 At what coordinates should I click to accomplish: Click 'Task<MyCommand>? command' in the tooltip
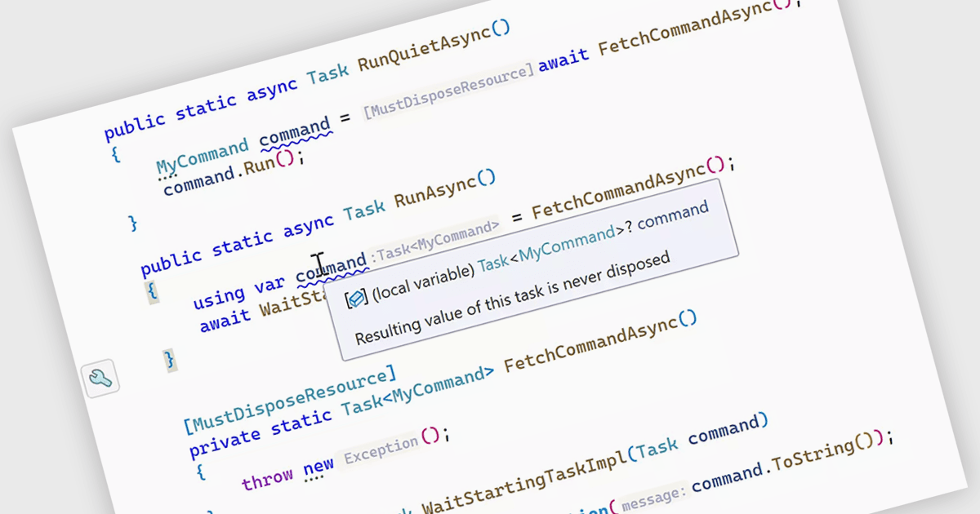(x=594, y=237)
